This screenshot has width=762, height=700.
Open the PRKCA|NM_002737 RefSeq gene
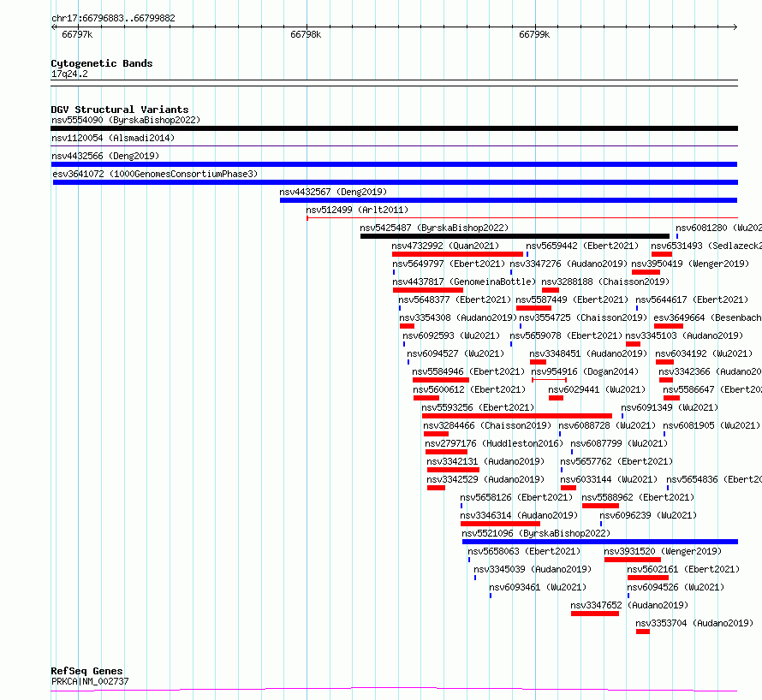point(91,681)
